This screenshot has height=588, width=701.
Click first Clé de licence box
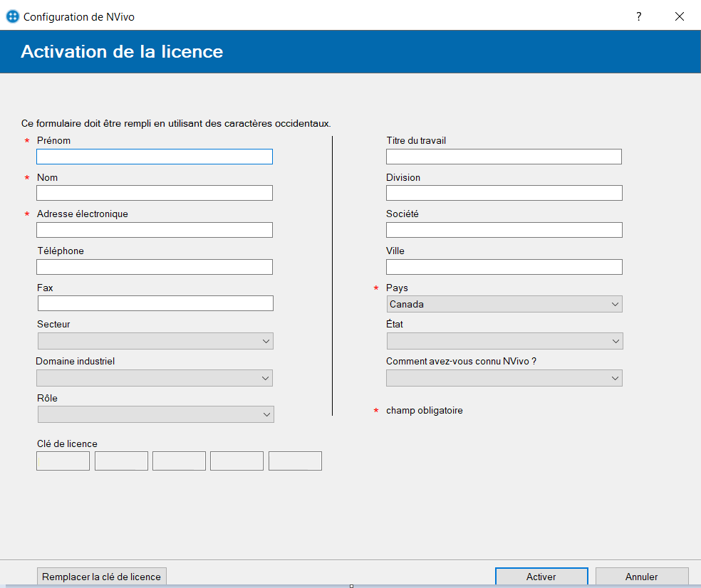63,461
